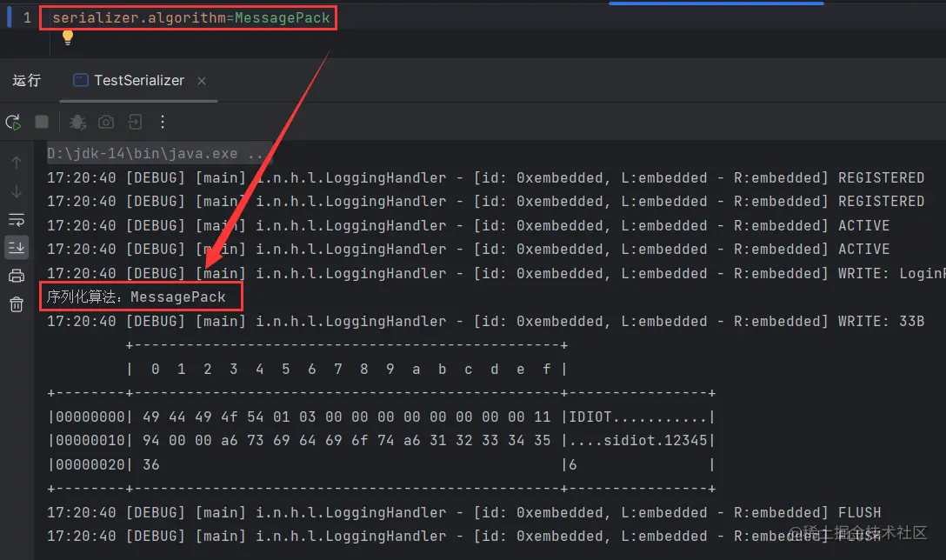Stop the running process

[42, 122]
